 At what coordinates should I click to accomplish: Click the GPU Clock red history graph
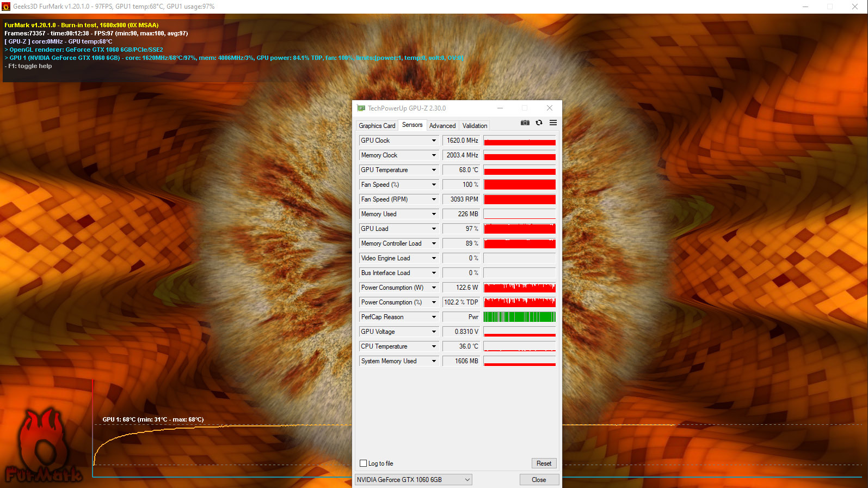520,141
